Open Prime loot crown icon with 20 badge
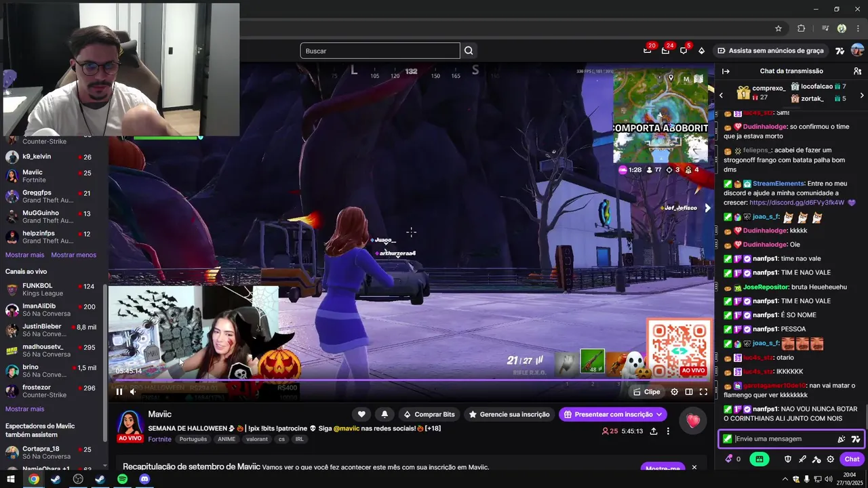The width and height of the screenshot is (868, 488). pyautogui.click(x=648, y=50)
